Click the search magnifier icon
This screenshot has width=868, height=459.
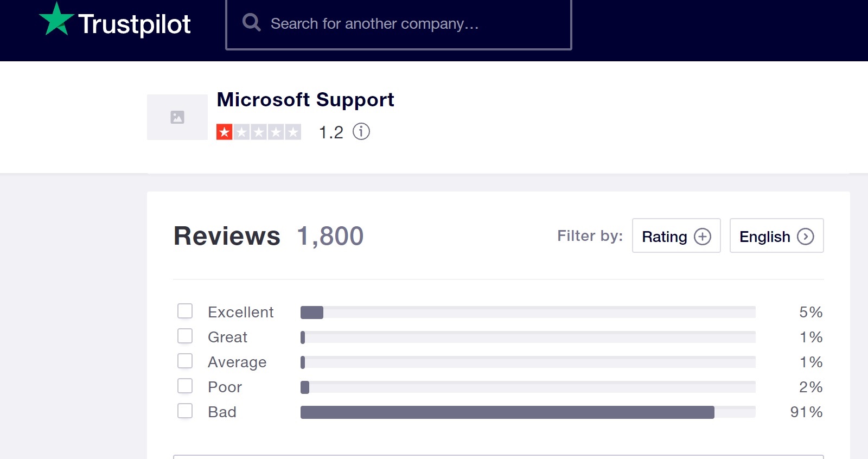point(251,23)
